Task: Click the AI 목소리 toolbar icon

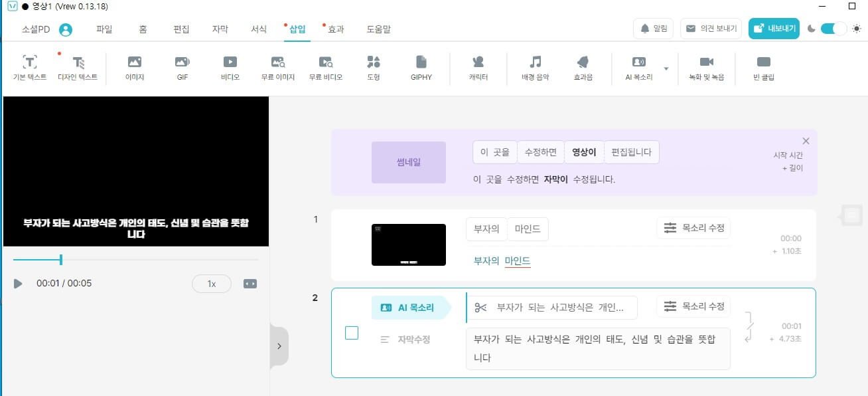Action: click(639, 68)
